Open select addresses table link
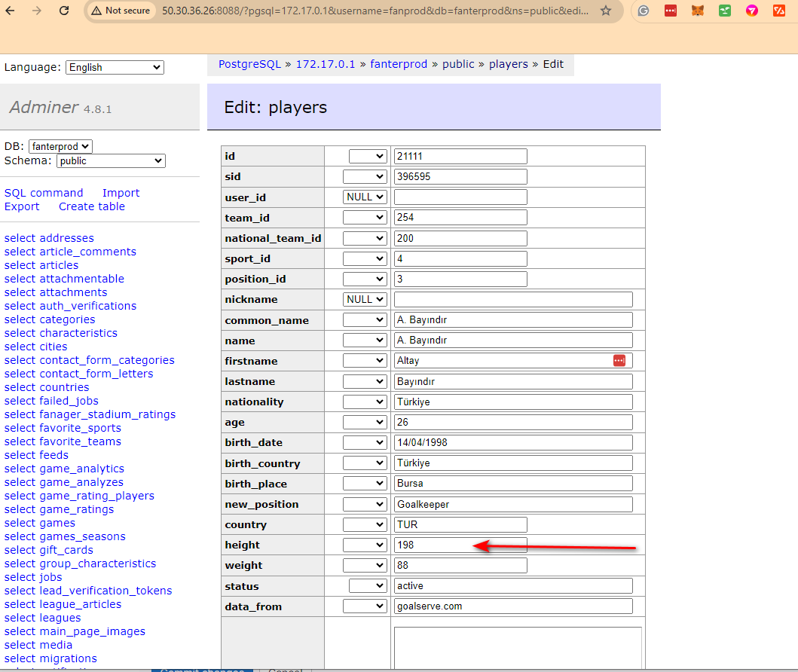The height and width of the screenshot is (672, 798). (49, 238)
